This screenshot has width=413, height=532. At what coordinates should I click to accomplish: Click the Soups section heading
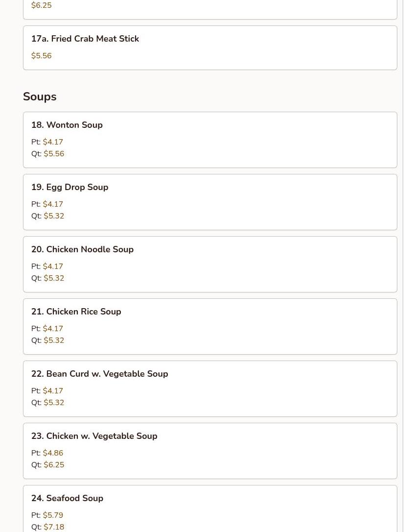click(x=40, y=97)
